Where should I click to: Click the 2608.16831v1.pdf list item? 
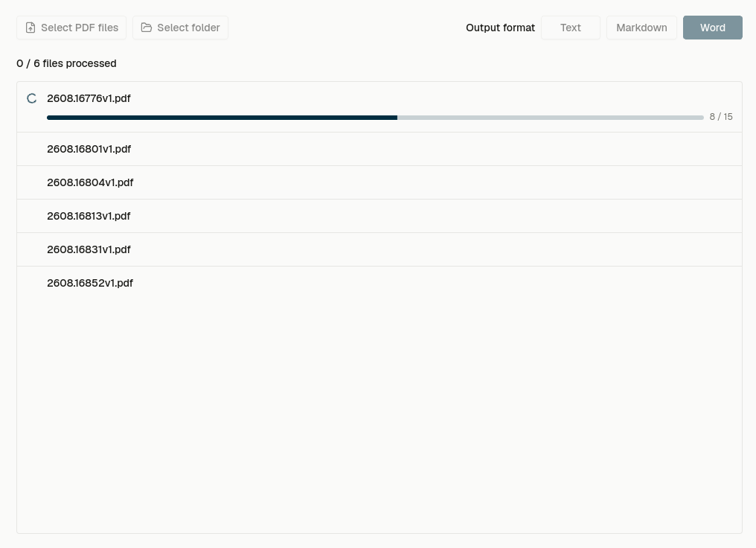[379, 249]
